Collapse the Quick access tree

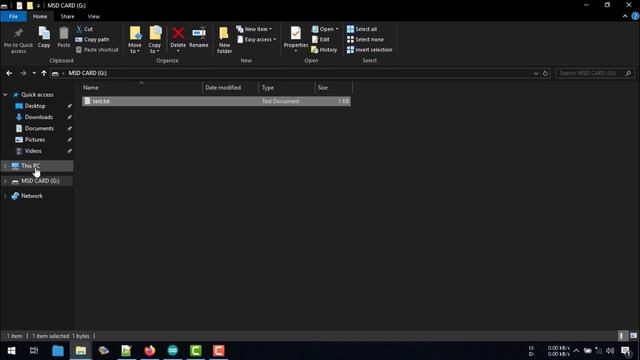point(5,95)
